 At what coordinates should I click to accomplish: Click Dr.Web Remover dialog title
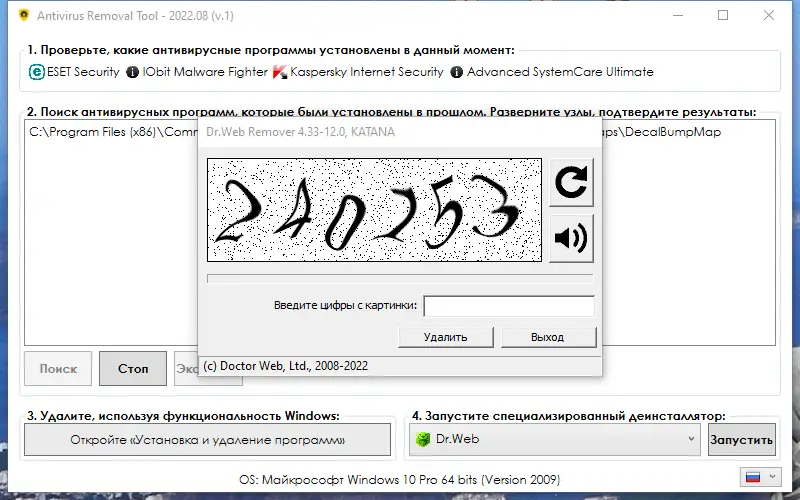pyautogui.click(x=300, y=132)
